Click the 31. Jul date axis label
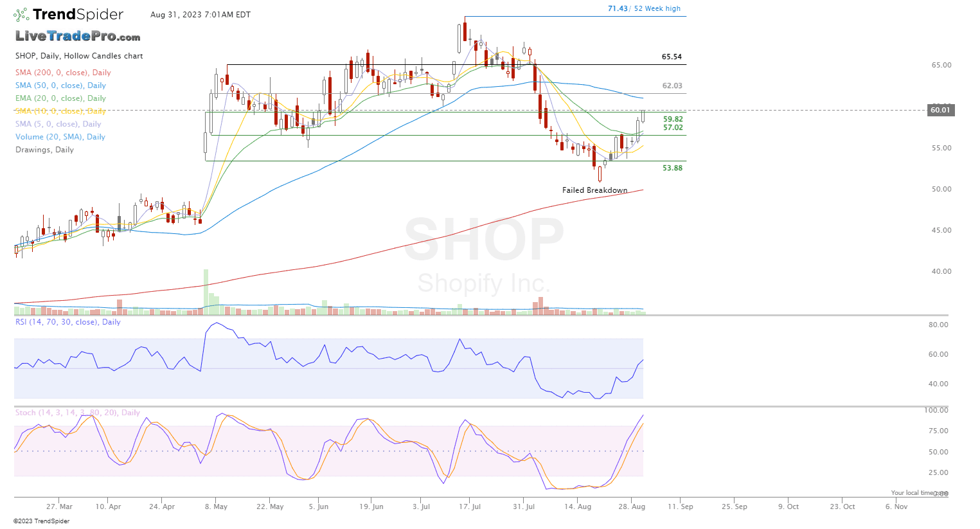 (523, 507)
